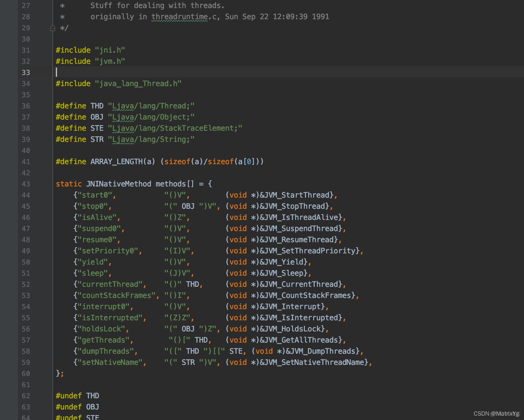Click the JVM_GetAllThreads function reference
Image resolution: width=524 pixels, height=420 pixels.
(x=301, y=340)
